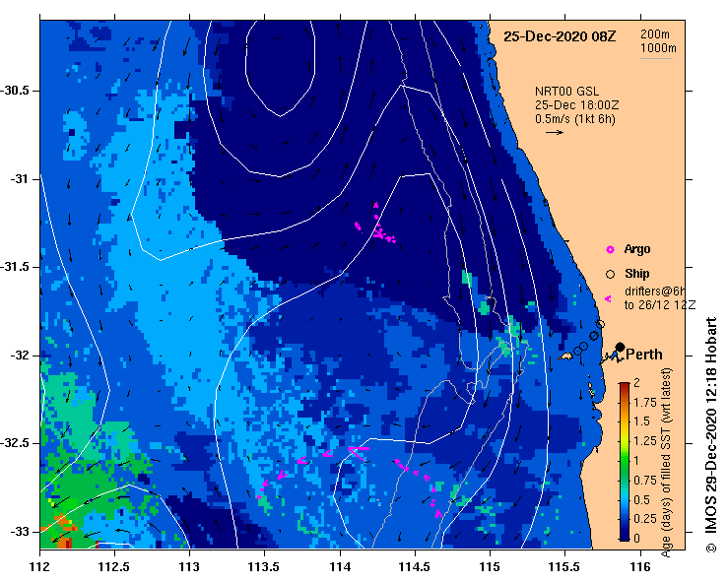The width and height of the screenshot is (728, 583).
Task: Click the Ship legend label
Action: pyautogui.click(x=637, y=274)
